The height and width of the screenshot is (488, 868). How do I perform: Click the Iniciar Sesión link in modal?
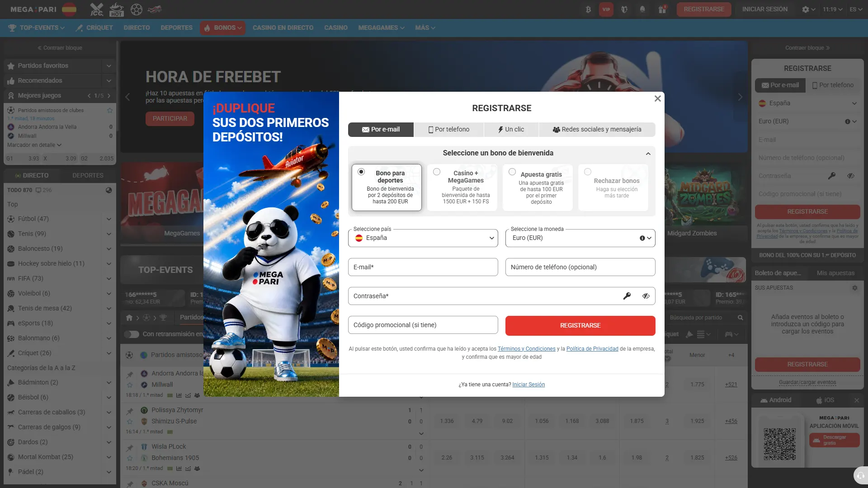pyautogui.click(x=528, y=385)
